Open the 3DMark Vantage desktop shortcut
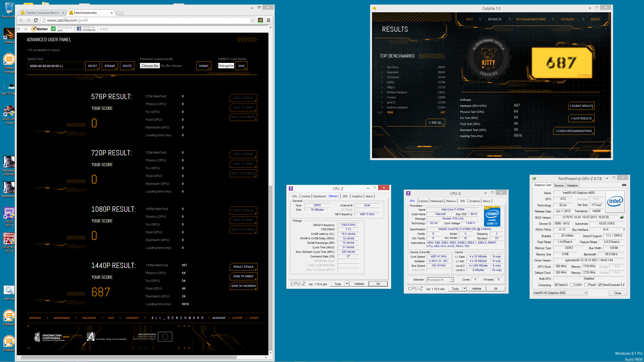This screenshot has width=644, height=362. point(9,63)
